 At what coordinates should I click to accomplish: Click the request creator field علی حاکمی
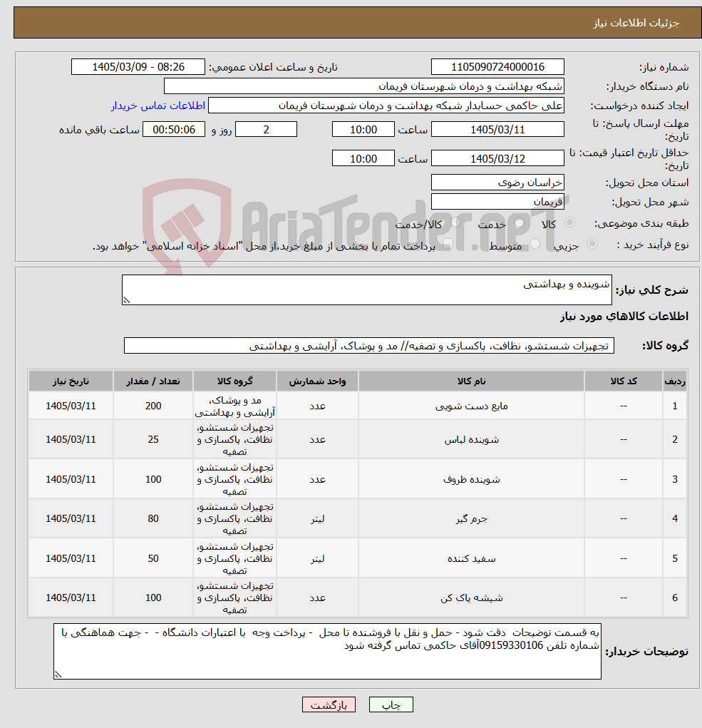(x=386, y=106)
